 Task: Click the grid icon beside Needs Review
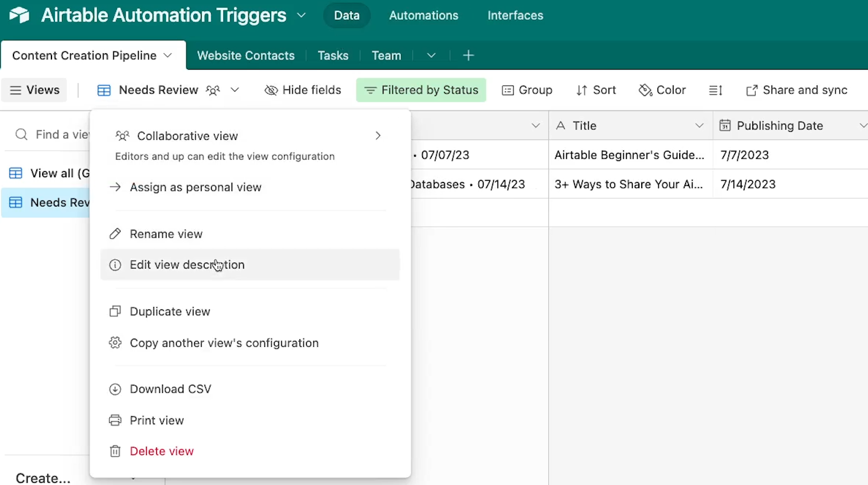click(104, 90)
